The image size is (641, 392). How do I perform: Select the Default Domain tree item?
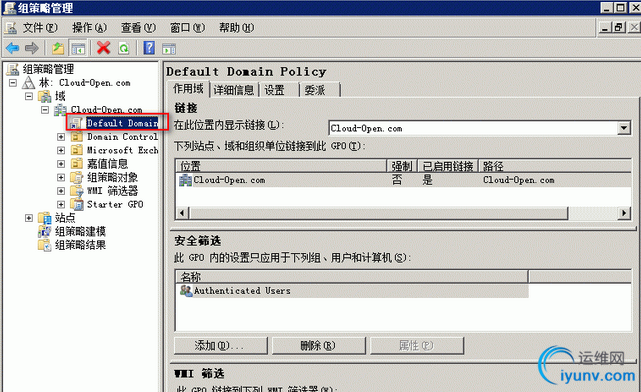point(122,123)
